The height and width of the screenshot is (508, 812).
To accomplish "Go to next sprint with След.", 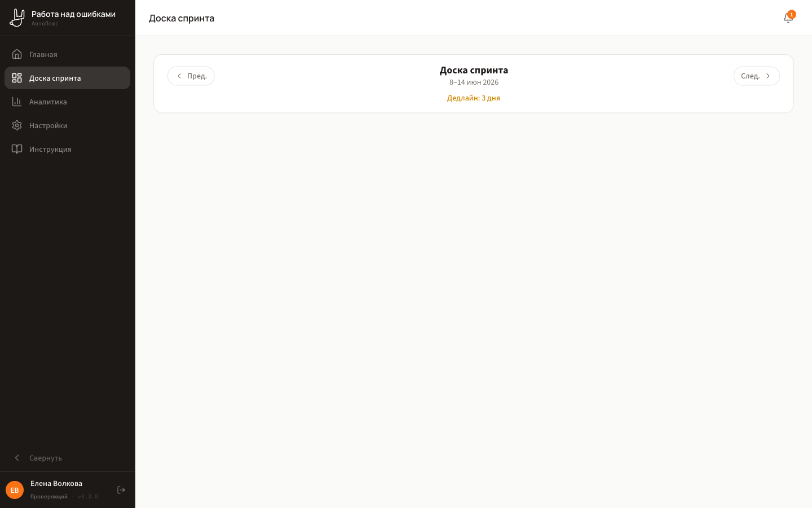I will click(756, 76).
